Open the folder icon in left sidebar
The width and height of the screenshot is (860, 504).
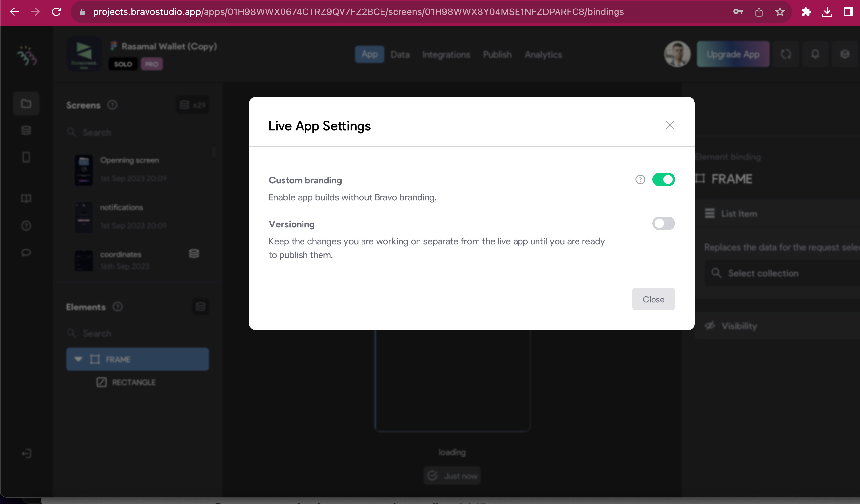pyautogui.click(x=26, y=103)
